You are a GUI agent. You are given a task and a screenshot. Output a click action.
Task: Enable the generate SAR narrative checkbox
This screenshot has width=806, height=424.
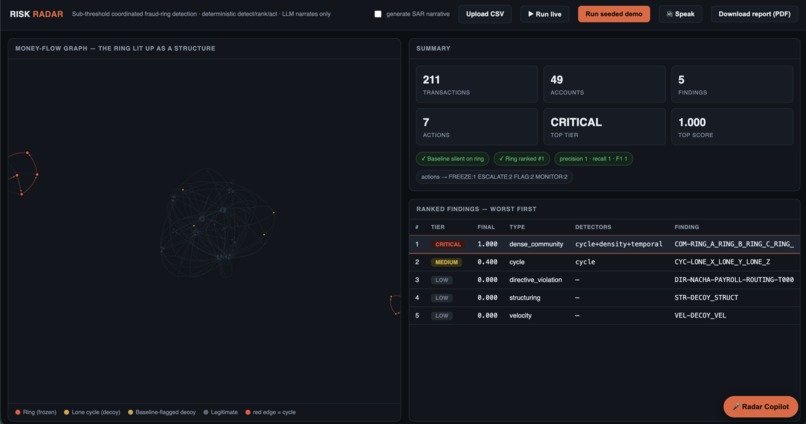378,14
